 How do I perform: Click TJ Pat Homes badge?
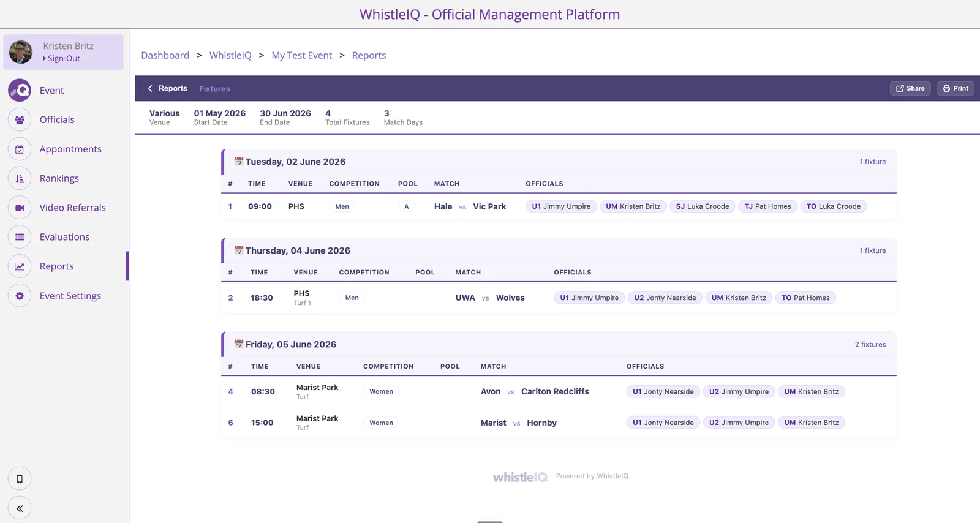click(x=768, y=206)
